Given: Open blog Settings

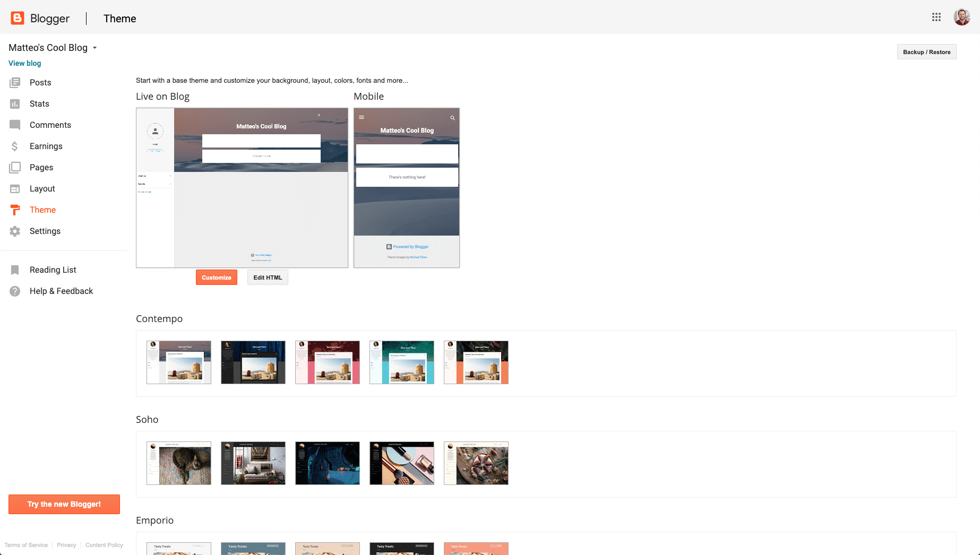Looking at the screenshot, I should coord(45,231).
